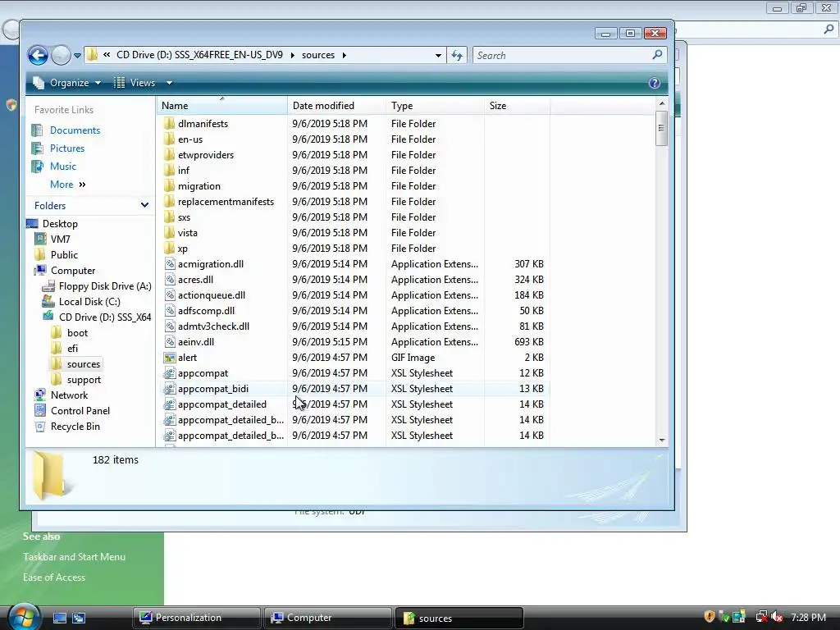
Task: Select Recycle Bin in folder tree
Action: coord(75,427)
